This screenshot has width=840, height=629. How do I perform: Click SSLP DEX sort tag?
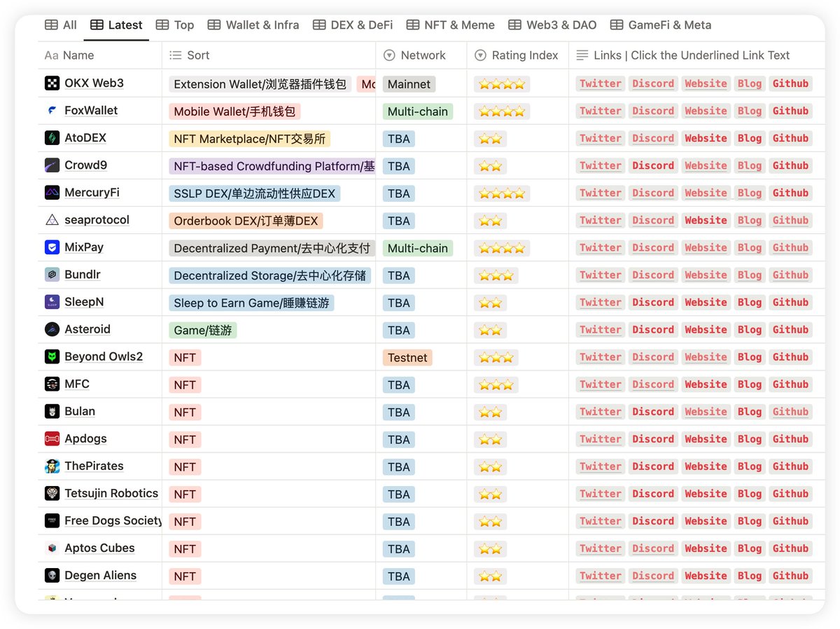coord(255,193)
